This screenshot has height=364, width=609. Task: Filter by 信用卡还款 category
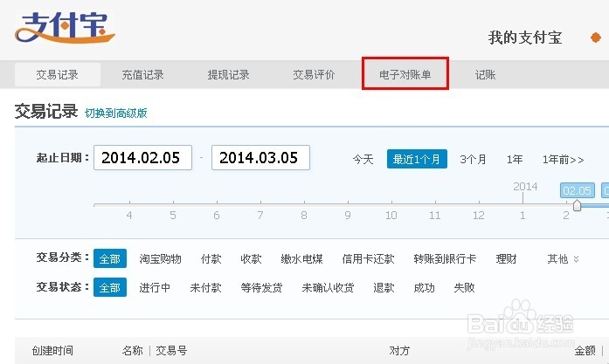368,259
